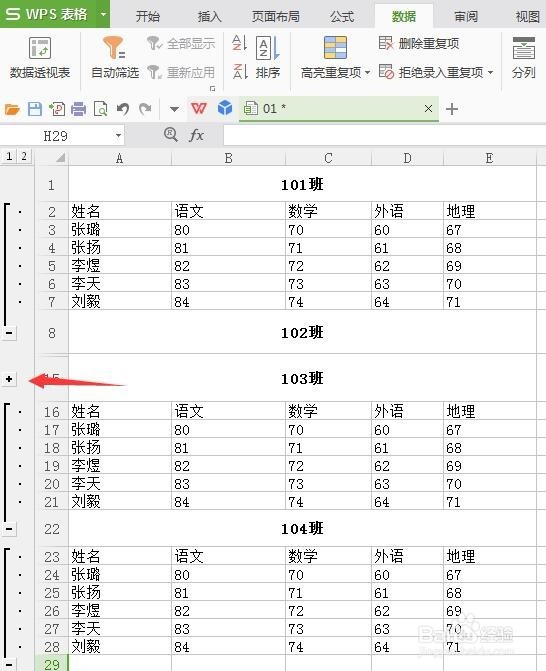
Task: Open the 分列 text to columns tool
Action: point(524,58)
